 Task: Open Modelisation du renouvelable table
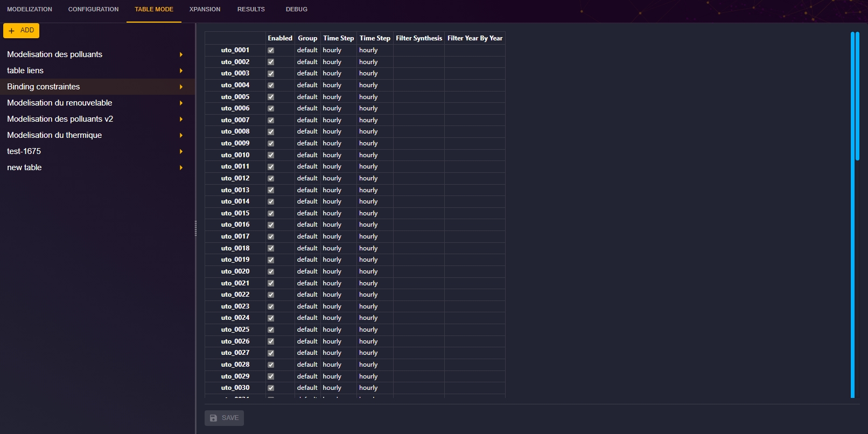pos(97,103)
